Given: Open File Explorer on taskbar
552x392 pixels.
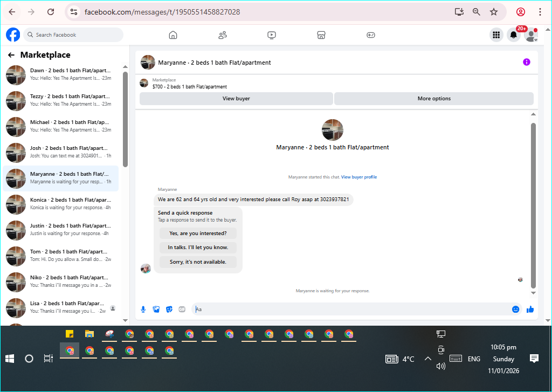Looking at the screenshot, I should click(x=89, y=334).
